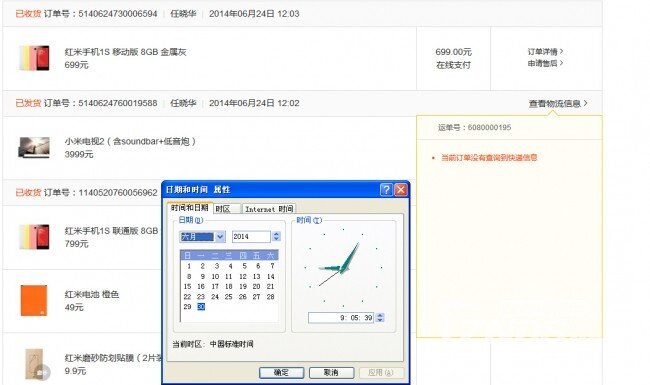Image resolution: width=650 pixels, height=385 pixels.
Task: Select day 24 in the calendar
Action: tap(215, 297)
